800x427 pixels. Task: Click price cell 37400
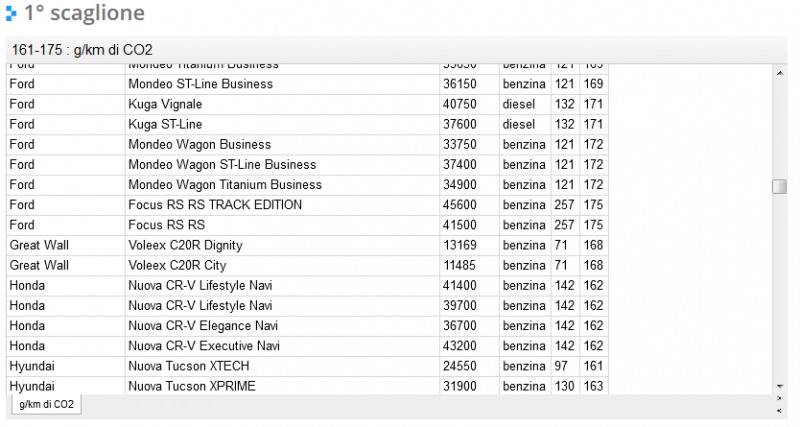[470, 165]
